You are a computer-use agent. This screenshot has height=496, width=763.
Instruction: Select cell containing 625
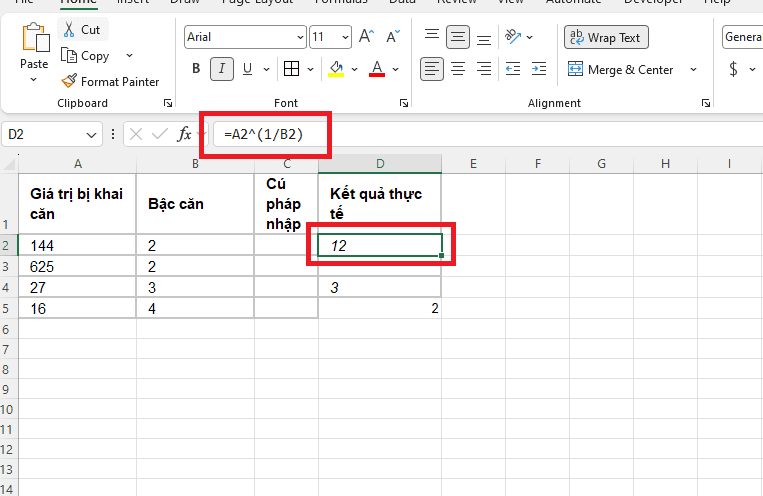(x=77, y=266)
